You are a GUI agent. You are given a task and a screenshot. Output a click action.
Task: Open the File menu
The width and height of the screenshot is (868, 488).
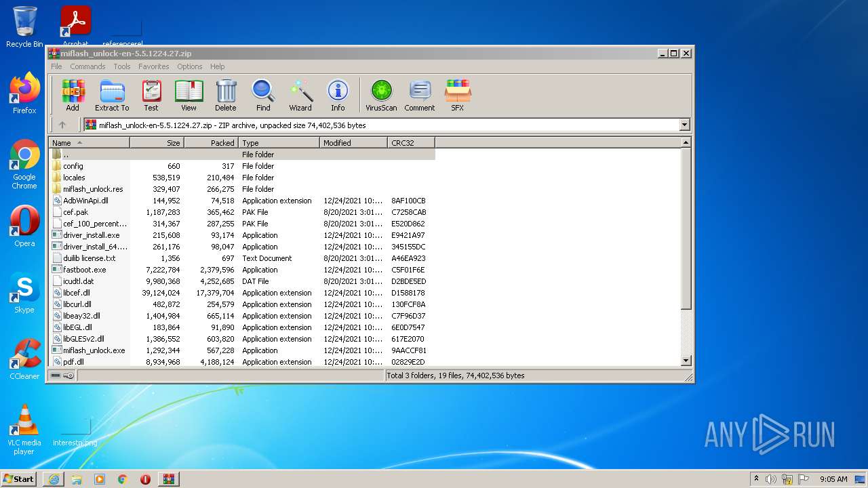click(56, 66)
